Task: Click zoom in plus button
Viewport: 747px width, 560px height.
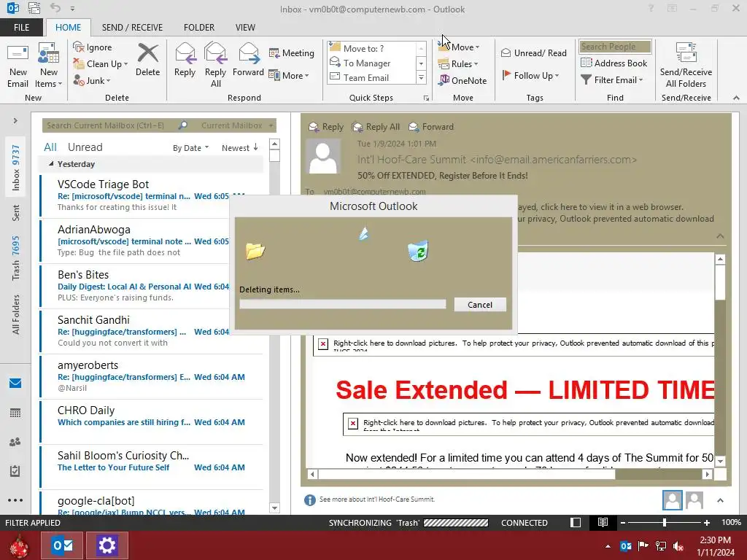Action: [706, 523]
